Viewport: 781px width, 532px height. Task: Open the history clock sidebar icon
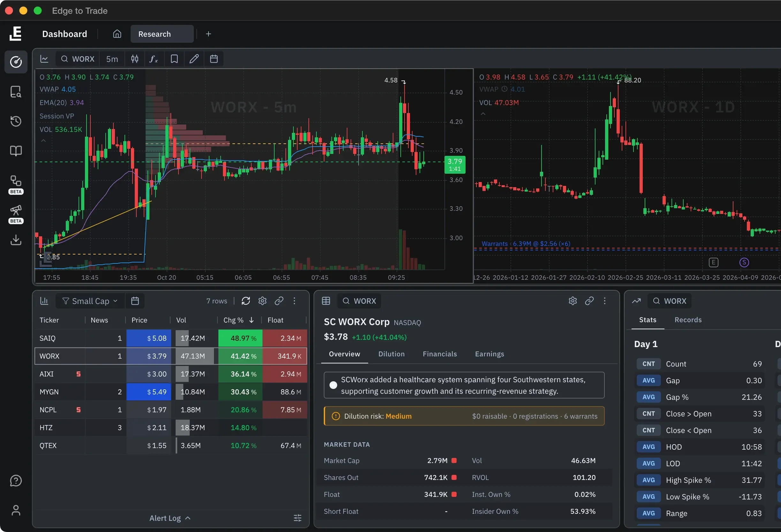point(16,121)
